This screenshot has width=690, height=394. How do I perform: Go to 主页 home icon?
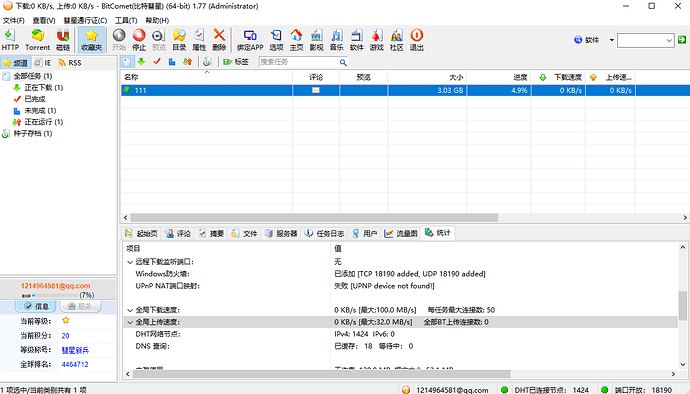tap(297, 40)
